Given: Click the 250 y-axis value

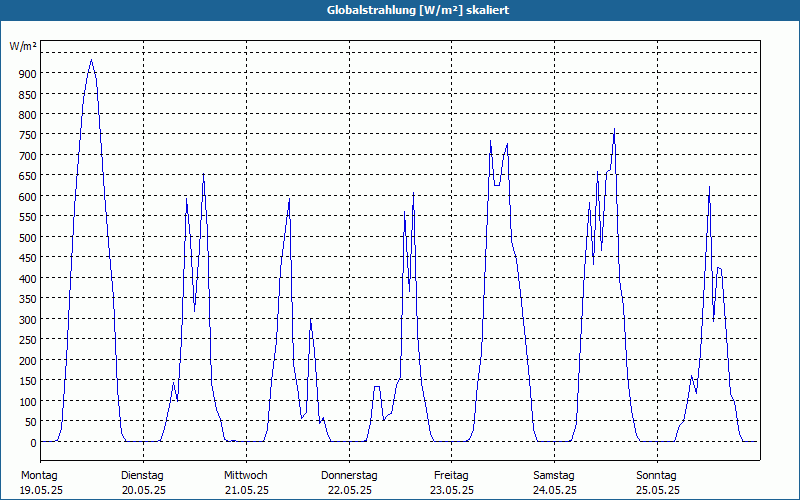Looking at the screenshot, I should click(28, 340).
